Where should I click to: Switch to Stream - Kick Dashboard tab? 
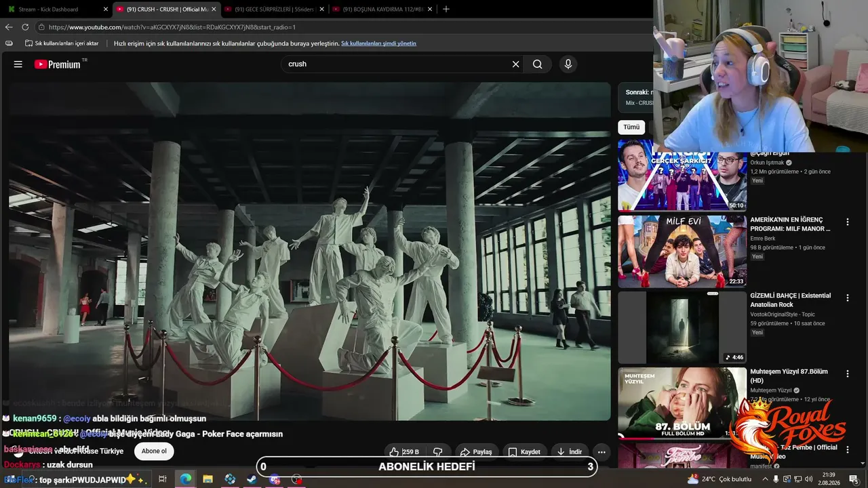(56, 9)
